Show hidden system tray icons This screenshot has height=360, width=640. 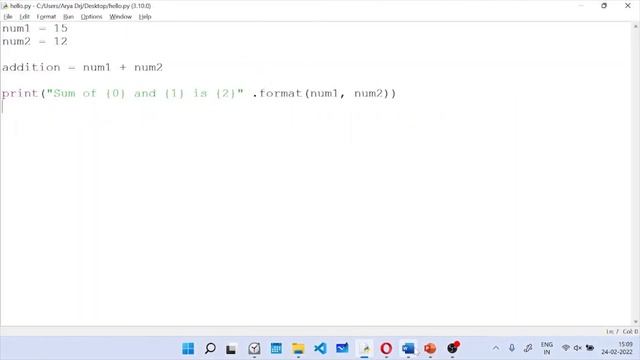click(x=496, y=348)
